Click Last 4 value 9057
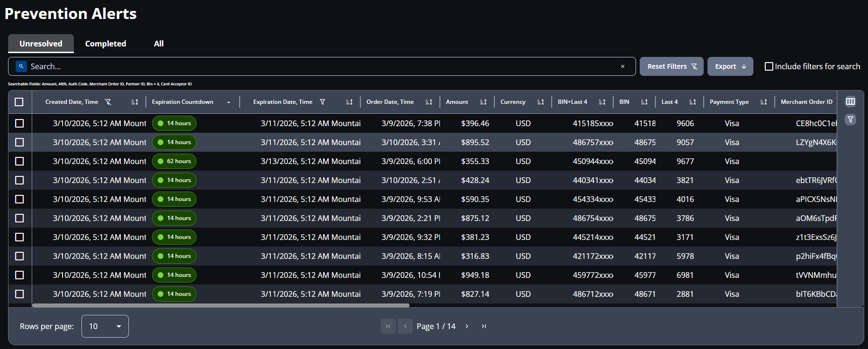Viewport: 868px width, 349px height. coord(685,142)
